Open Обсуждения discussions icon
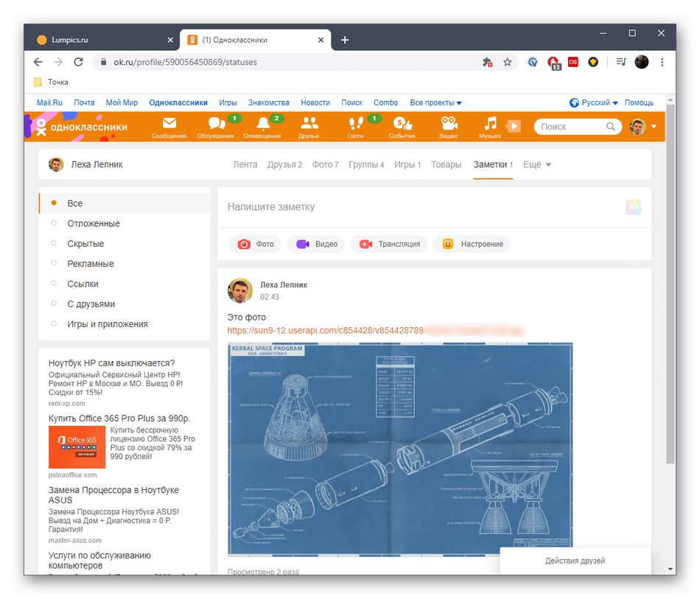The width and height of the screenshot is (700, 599). [216, 127]
